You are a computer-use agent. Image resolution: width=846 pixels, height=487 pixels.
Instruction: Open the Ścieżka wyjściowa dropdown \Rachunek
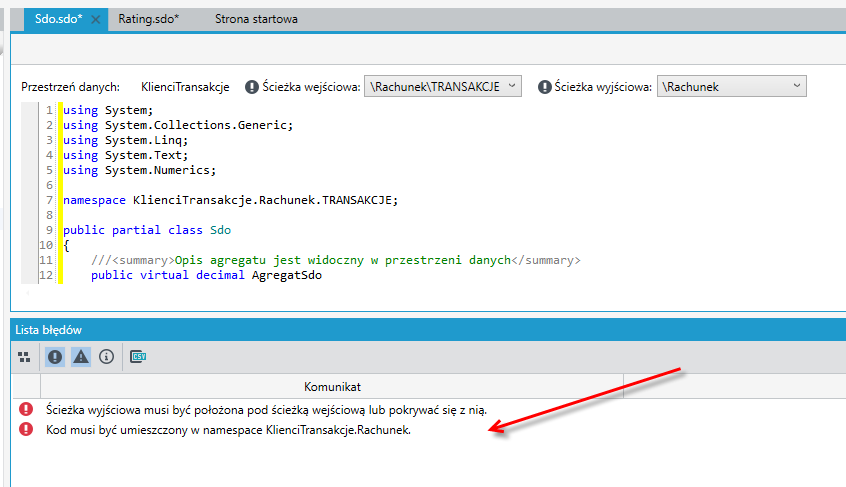click(x=732, y=86)
